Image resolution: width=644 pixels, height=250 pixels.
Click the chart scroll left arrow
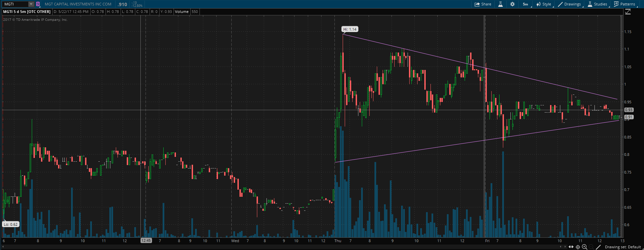click(x=560, y=247)
